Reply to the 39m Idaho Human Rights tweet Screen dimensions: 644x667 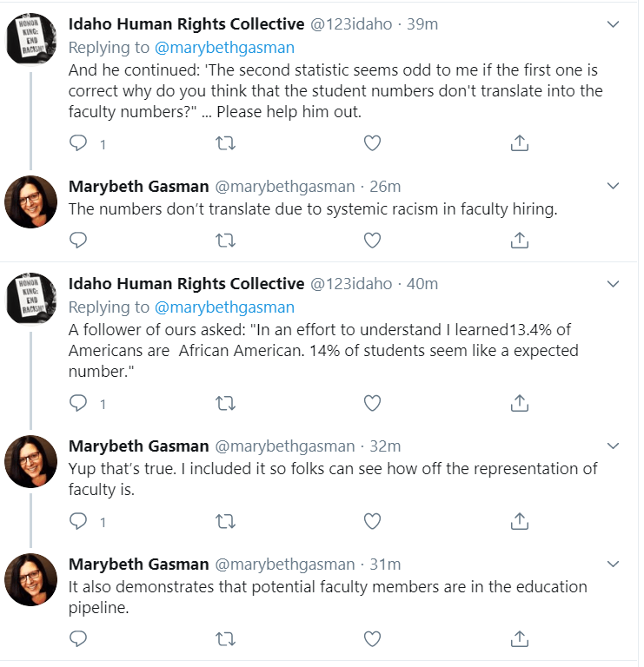click(79, 143)
